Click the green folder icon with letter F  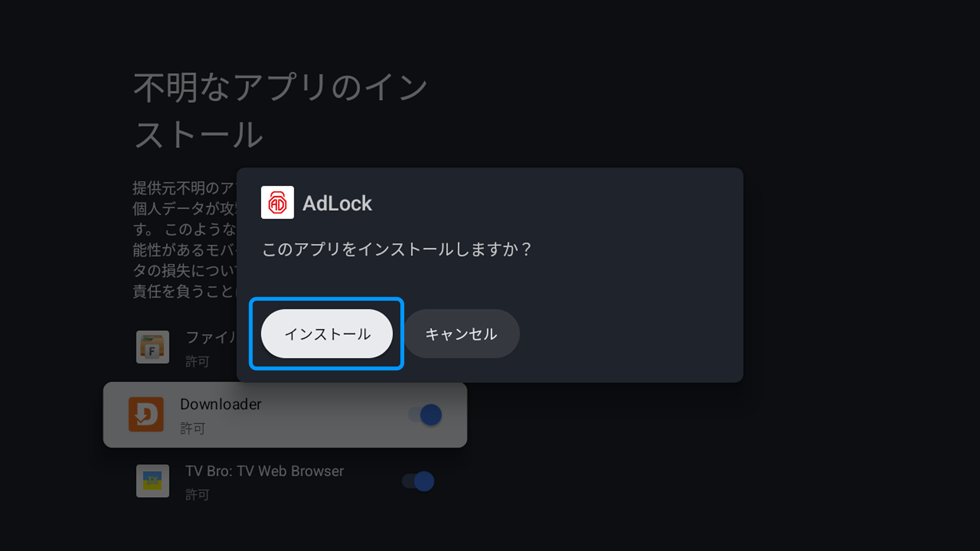[152, 347]
